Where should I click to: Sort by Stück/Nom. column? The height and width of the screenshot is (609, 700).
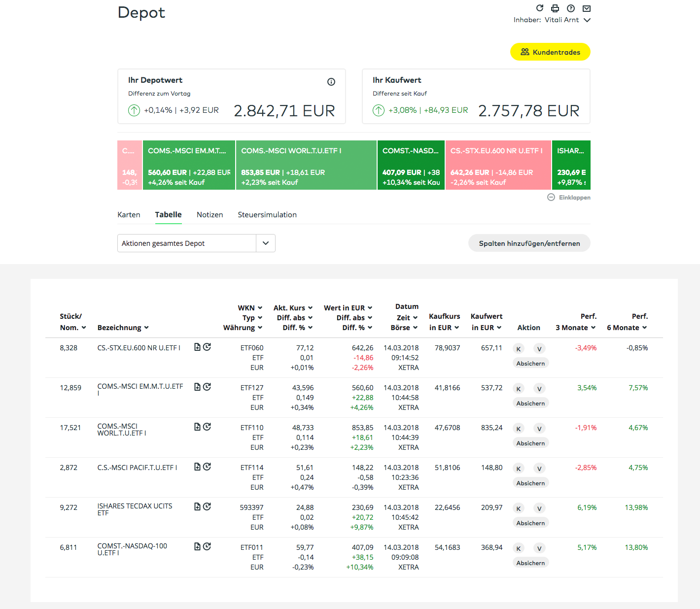(73, 322)
